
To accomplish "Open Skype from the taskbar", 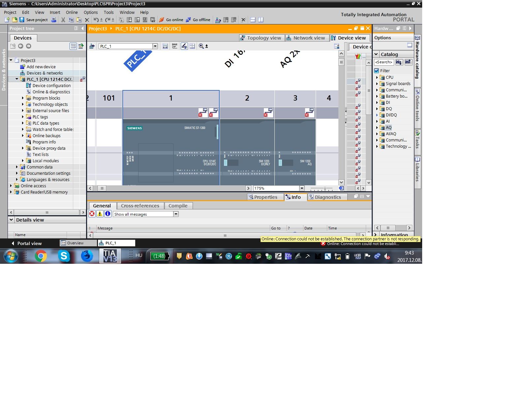I will point(64,256).
